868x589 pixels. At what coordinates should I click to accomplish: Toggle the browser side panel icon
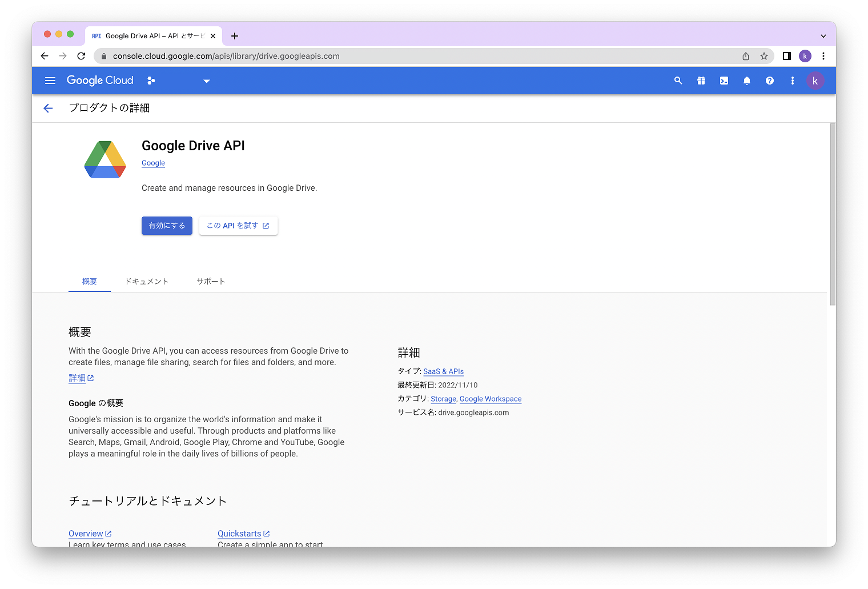(x=787, y=56)
